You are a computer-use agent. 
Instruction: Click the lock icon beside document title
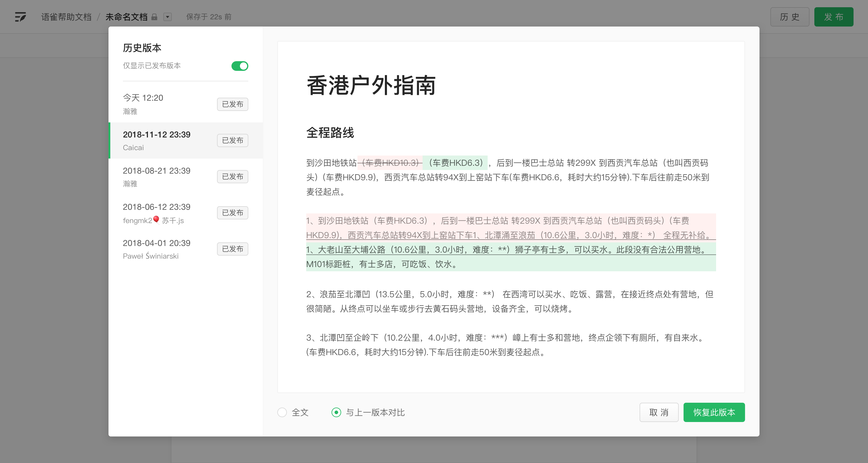point(154,17)
